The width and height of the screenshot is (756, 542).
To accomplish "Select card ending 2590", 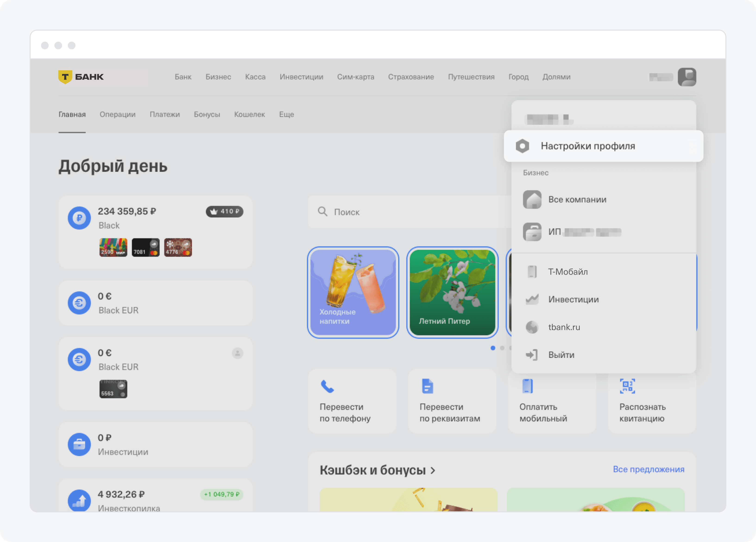I will pos(113,247).
